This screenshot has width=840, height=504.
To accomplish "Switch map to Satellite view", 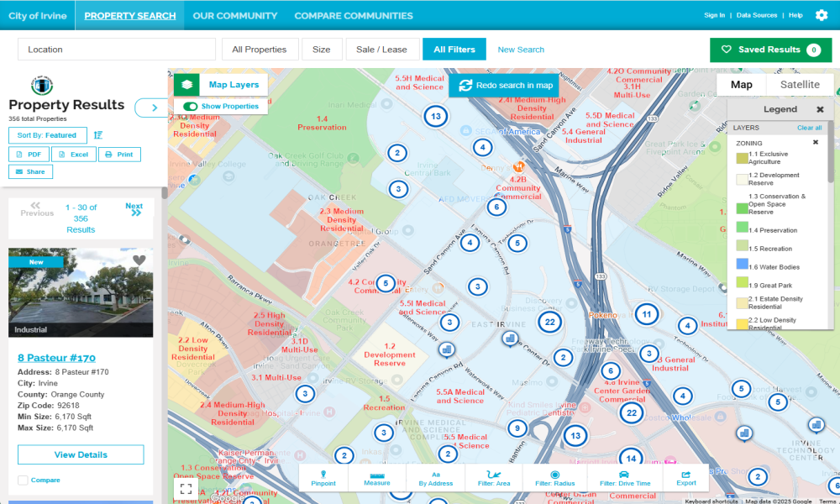I will click(x=800, y=85).
